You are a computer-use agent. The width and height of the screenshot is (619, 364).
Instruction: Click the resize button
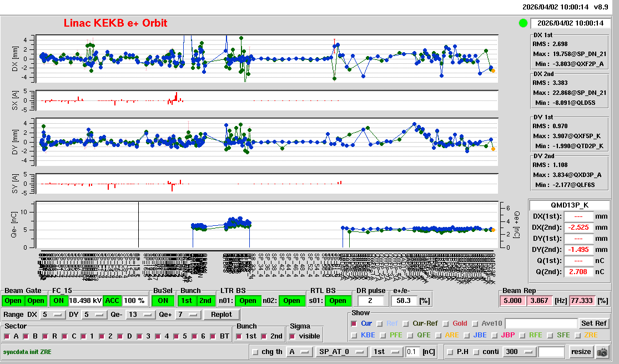pos(581,352)
